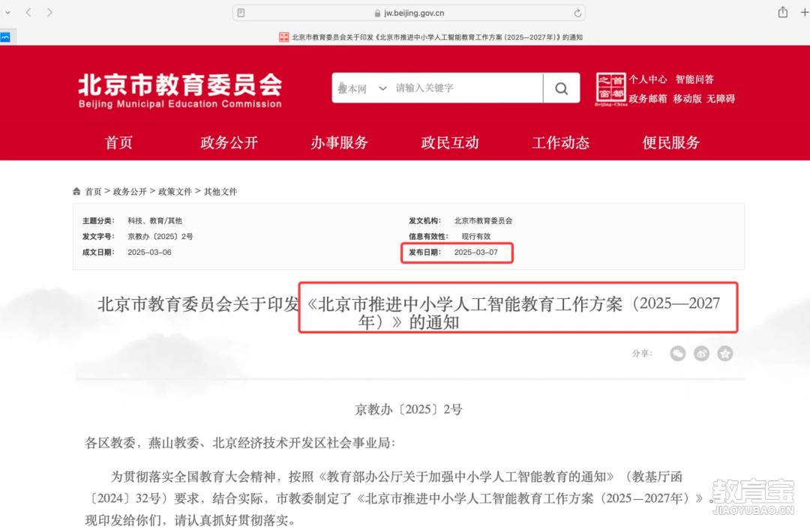The width and height of the screenshot is (810, 532).
Task: Reload the page with the refresh icon
Action: coord(577,13)
